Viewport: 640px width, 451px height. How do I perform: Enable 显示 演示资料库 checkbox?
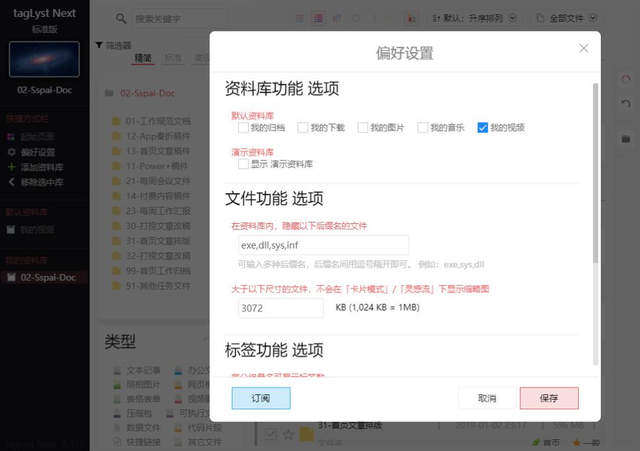243,164
